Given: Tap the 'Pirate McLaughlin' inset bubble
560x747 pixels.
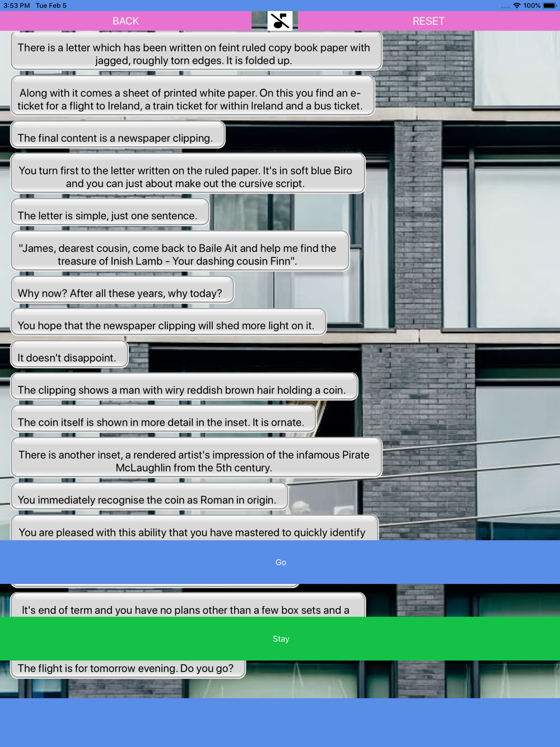Looking at the screenshot, I should [197, 458].
